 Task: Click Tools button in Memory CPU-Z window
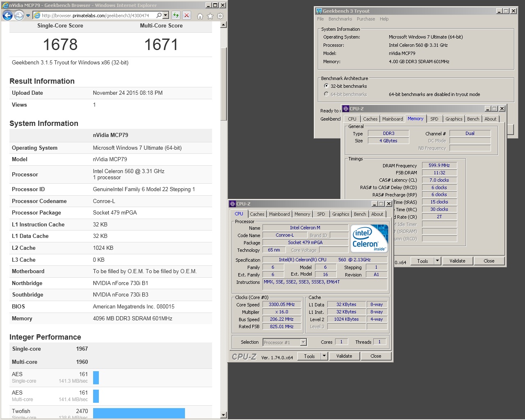point(422,261)
